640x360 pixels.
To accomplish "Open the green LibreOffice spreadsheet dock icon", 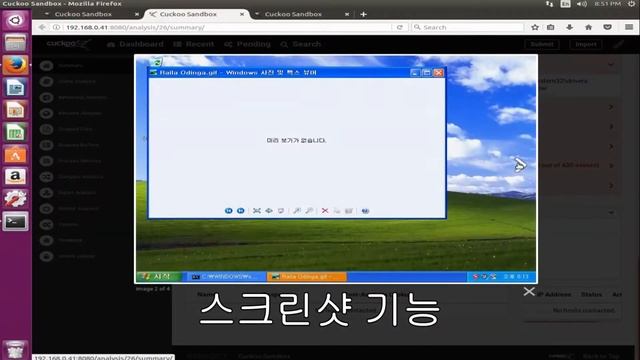I will point(15,133).
